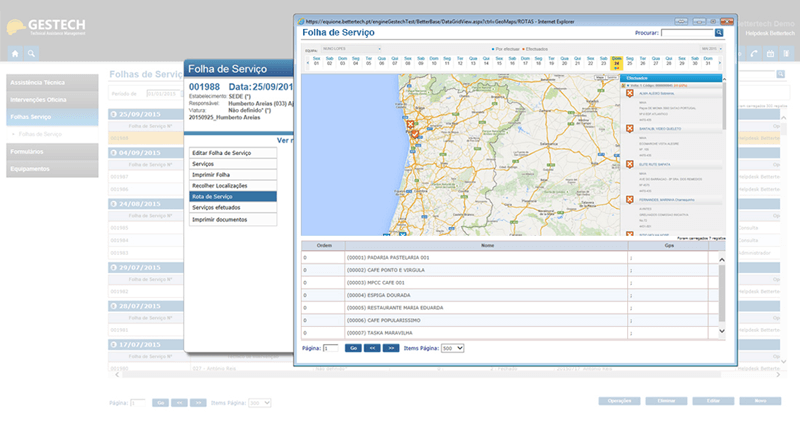Choose Recolher Localizações from the menu

[x=232, y=185]
